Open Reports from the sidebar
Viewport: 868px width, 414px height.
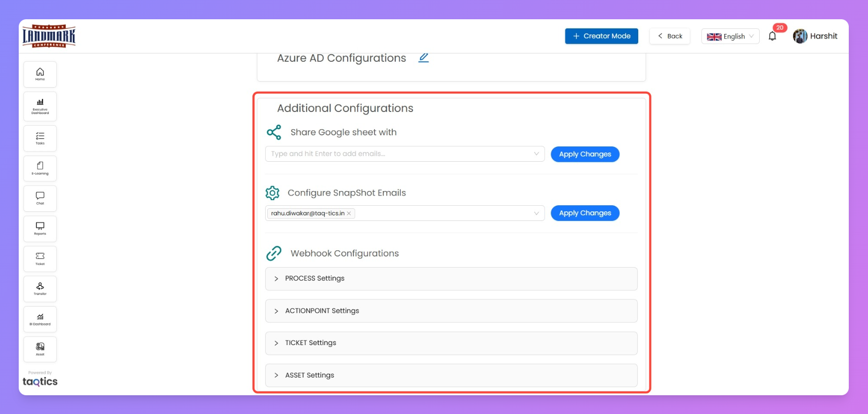point(40,229)
